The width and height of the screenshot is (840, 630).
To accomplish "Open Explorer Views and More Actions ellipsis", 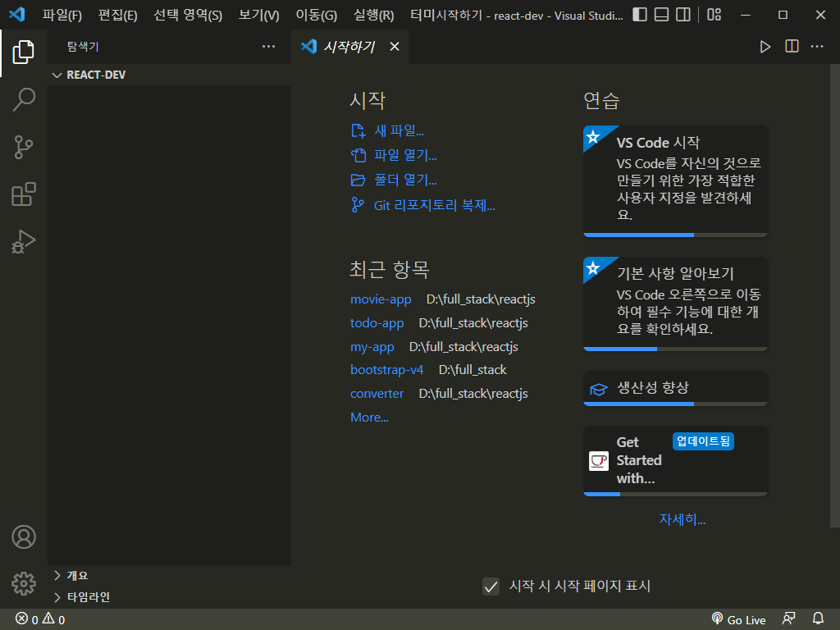I will pos(268,47).
